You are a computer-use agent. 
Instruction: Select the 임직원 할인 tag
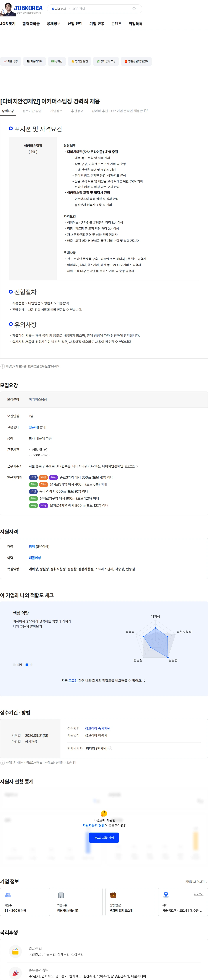click(x=79, y=61)
